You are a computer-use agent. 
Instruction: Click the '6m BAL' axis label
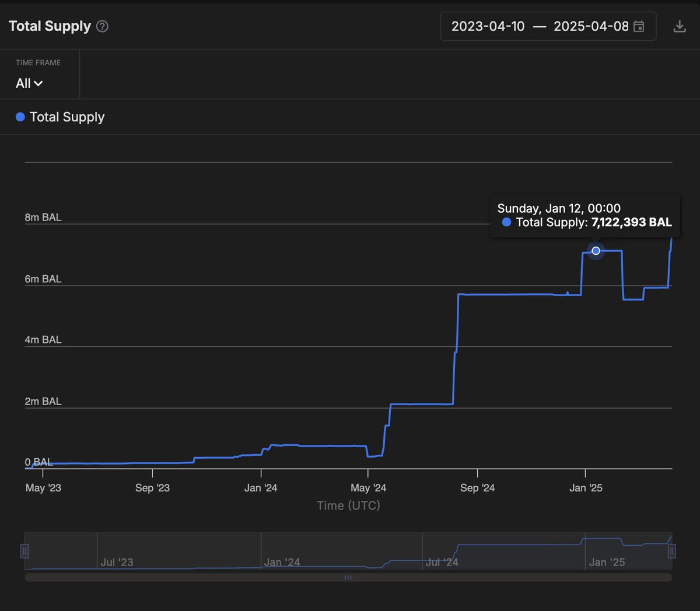point(43,279)
